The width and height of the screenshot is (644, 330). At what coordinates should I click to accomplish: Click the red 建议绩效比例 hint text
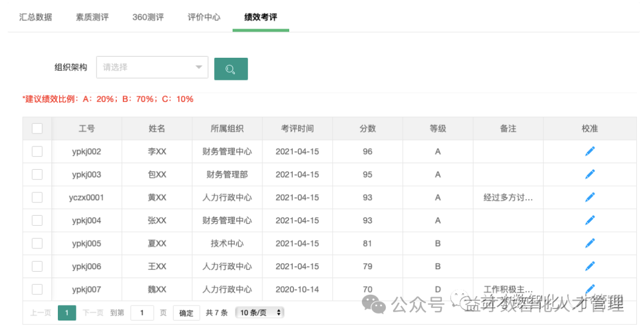[x=108, y=99]
